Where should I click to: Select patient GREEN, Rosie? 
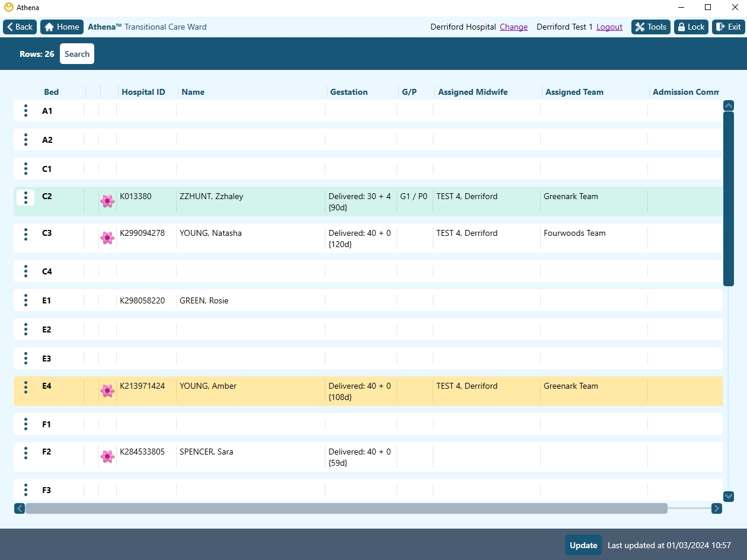(x=204, y=300)
